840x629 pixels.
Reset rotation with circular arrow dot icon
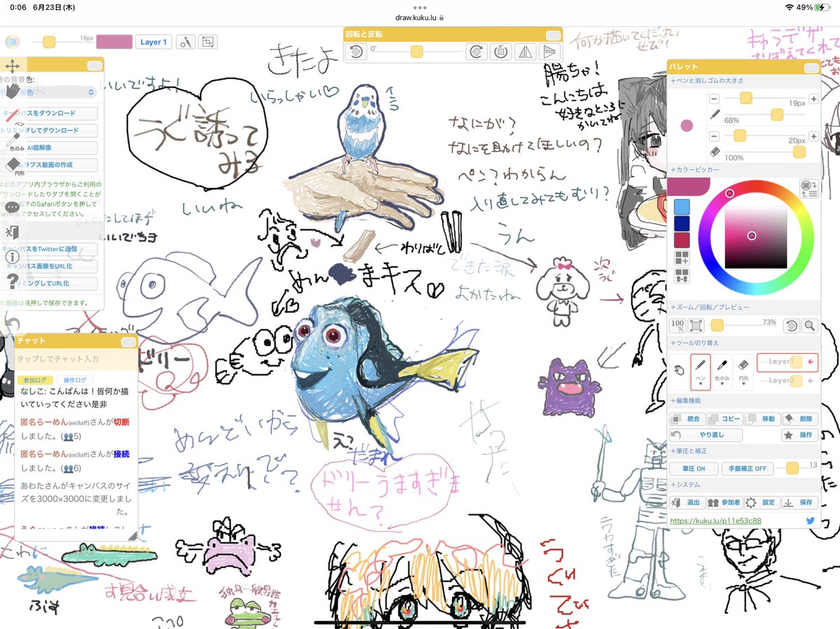click(x=500, y=52)
